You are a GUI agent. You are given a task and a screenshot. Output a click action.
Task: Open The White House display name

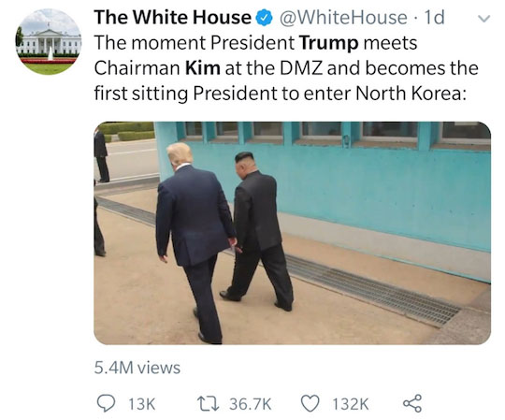172,18
